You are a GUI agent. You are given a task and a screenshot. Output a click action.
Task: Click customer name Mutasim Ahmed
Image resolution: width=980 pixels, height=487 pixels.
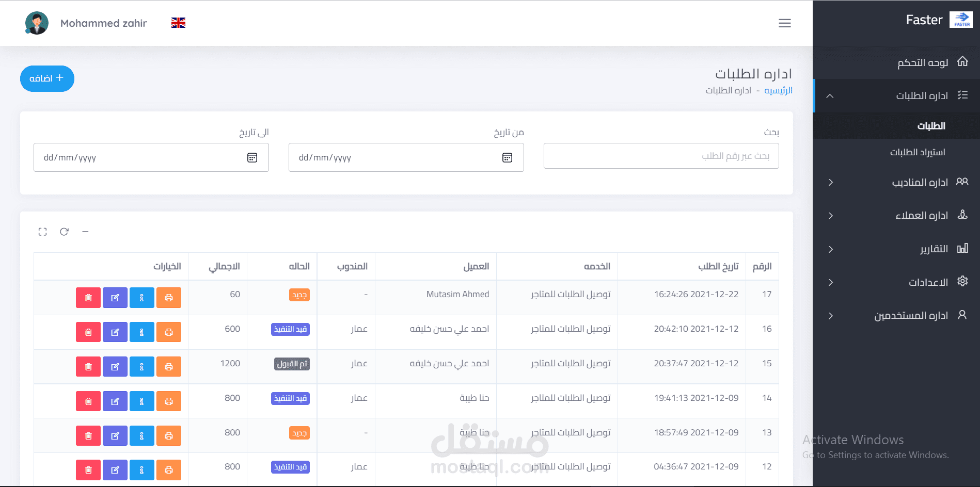457,294
